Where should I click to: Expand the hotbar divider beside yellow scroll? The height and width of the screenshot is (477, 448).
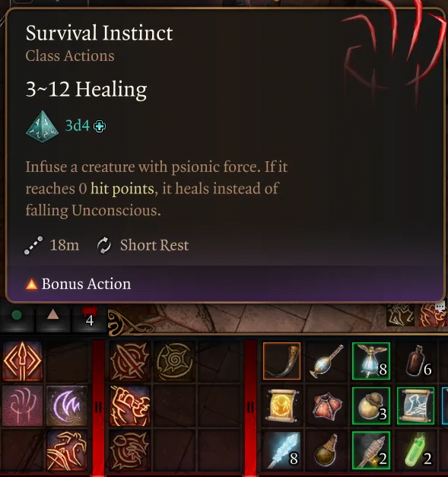tap(250, 407)
